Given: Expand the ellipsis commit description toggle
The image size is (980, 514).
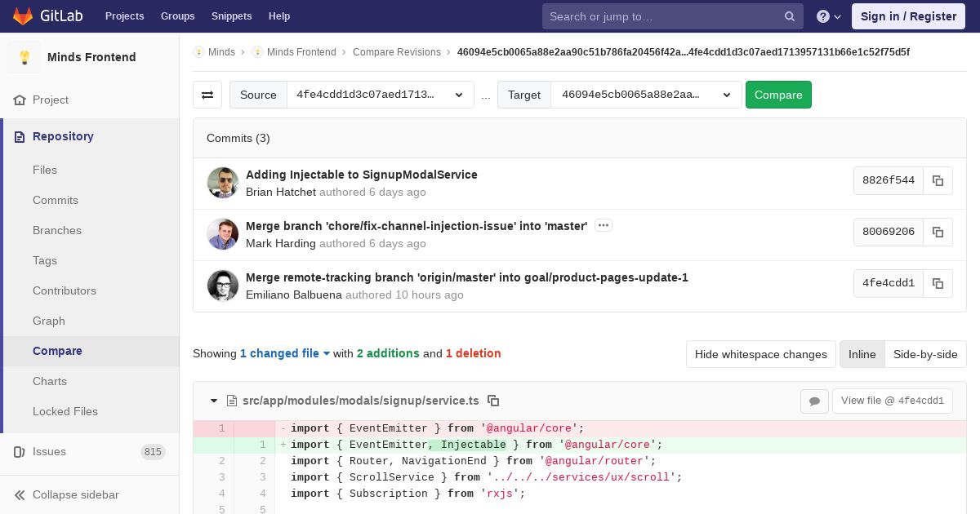Looking at the screenshot, I should (x=604, y=225).
